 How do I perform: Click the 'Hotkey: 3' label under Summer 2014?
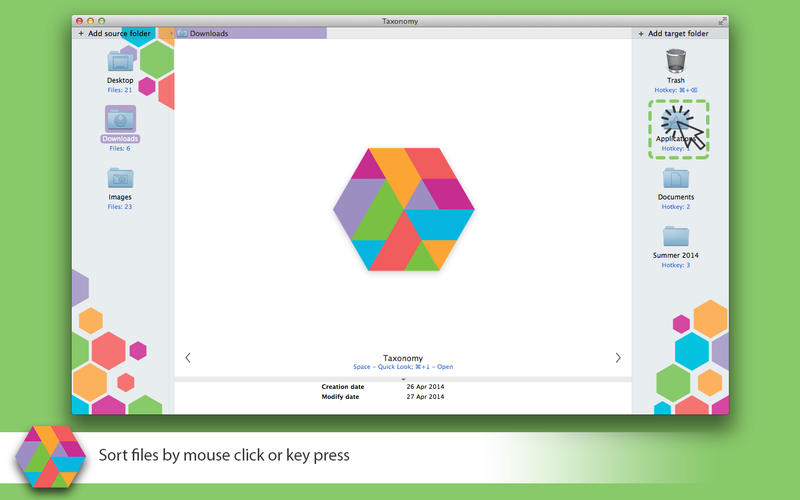pos(676,265)
